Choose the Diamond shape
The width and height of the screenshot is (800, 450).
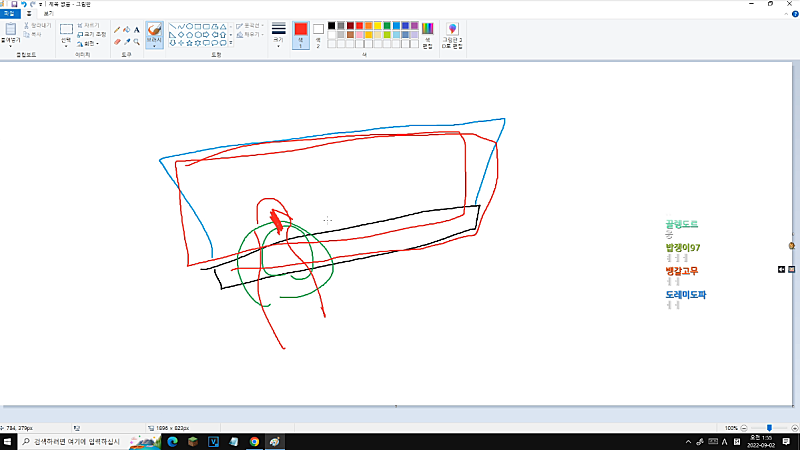pyautogui.click(x=181, y=35)
